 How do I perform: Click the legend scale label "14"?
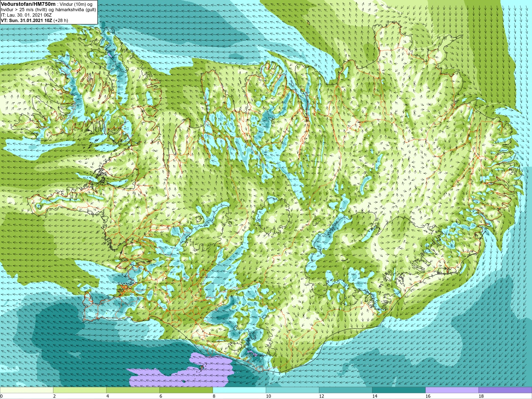[374, 396]
